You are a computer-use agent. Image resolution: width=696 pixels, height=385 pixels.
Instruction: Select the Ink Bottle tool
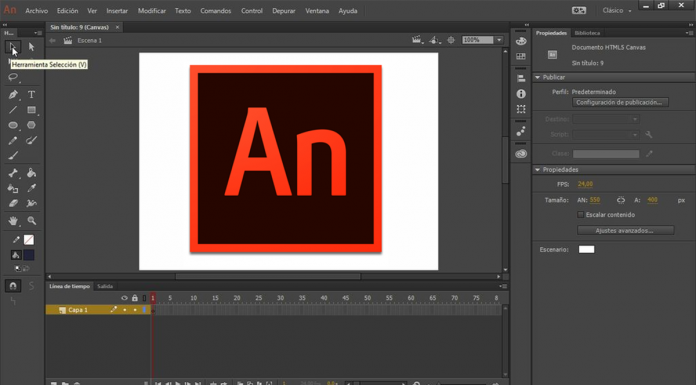click(13, 188)
